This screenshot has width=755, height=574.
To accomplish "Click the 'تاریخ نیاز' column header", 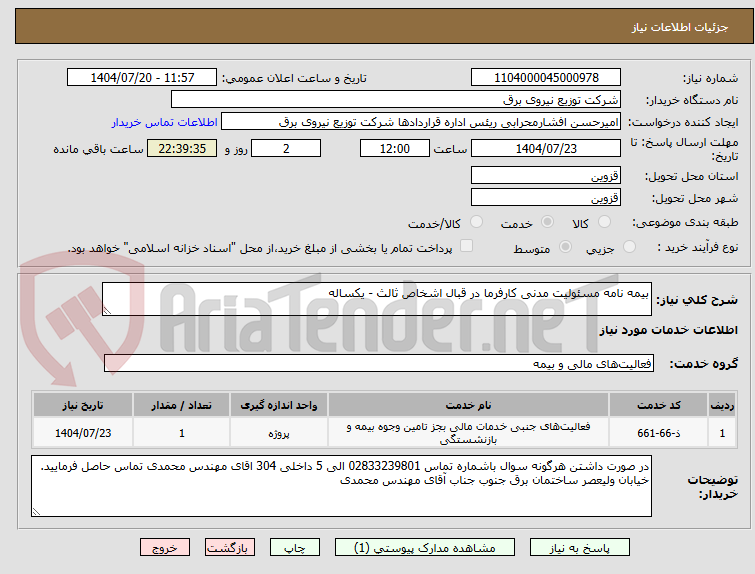I will (83, 405).
